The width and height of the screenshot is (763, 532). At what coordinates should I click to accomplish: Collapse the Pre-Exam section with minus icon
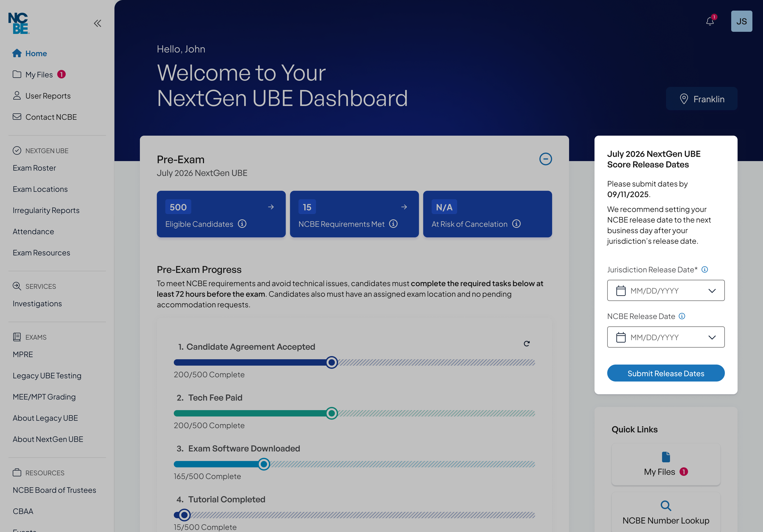[545, 159]
